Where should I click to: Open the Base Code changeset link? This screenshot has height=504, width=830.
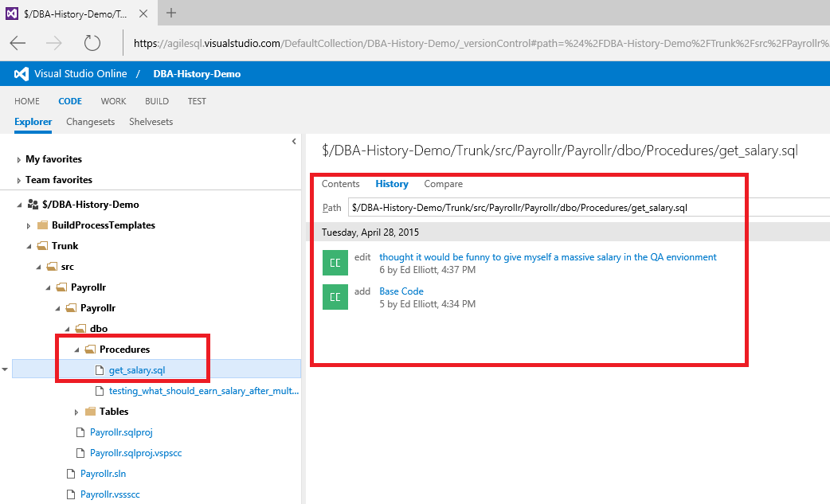tap(401, 291)
